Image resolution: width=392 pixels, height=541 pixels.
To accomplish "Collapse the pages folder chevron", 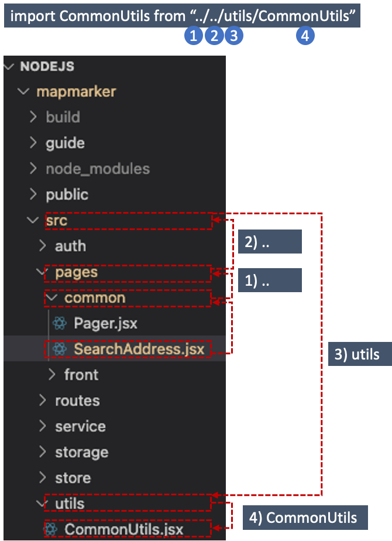I will point(42,272).
